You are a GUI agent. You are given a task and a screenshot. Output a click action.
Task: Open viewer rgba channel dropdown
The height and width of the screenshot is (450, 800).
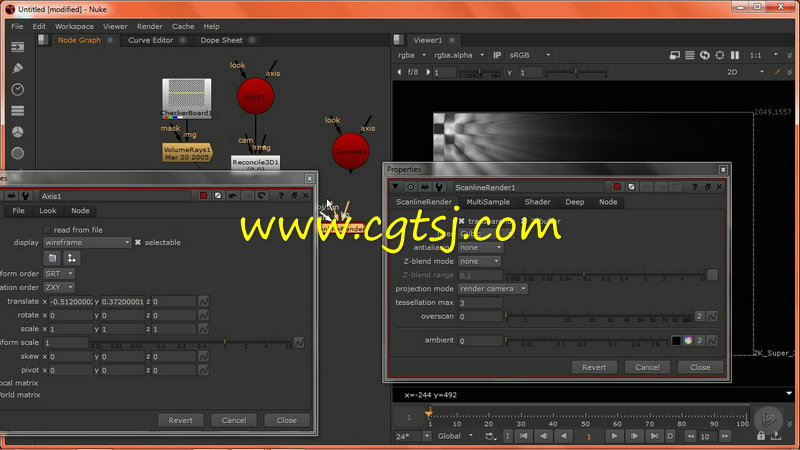point(411,55)
